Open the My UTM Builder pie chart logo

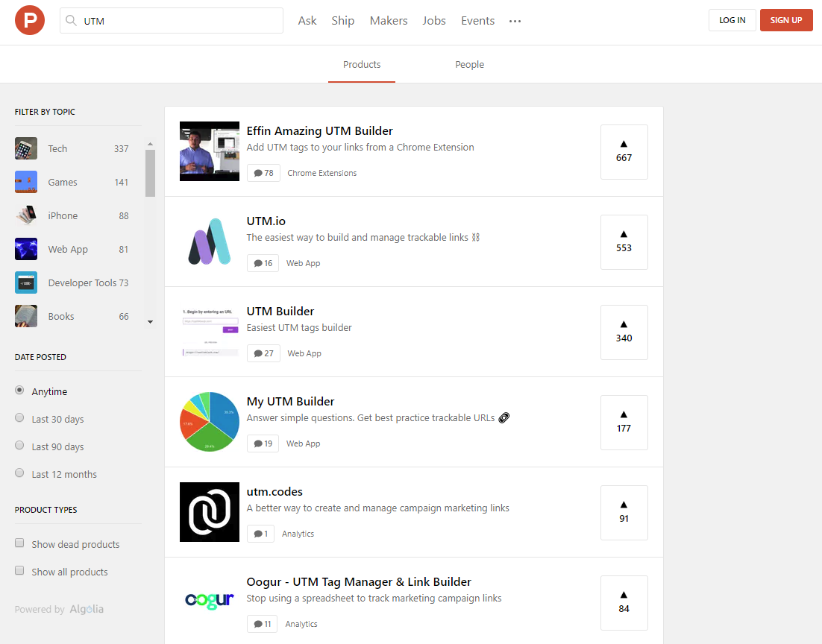click(209, 422)
